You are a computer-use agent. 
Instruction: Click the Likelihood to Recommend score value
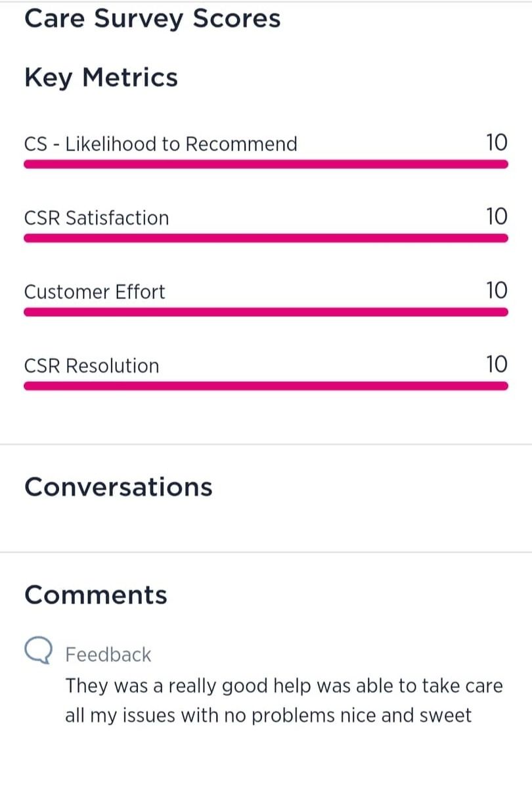pos(497,143)
